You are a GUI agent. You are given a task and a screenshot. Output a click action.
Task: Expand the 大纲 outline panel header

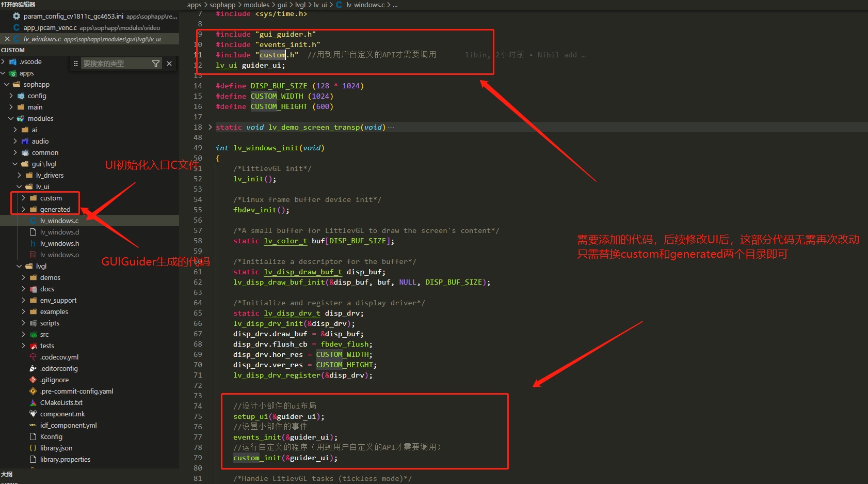(x=7, y=474)
